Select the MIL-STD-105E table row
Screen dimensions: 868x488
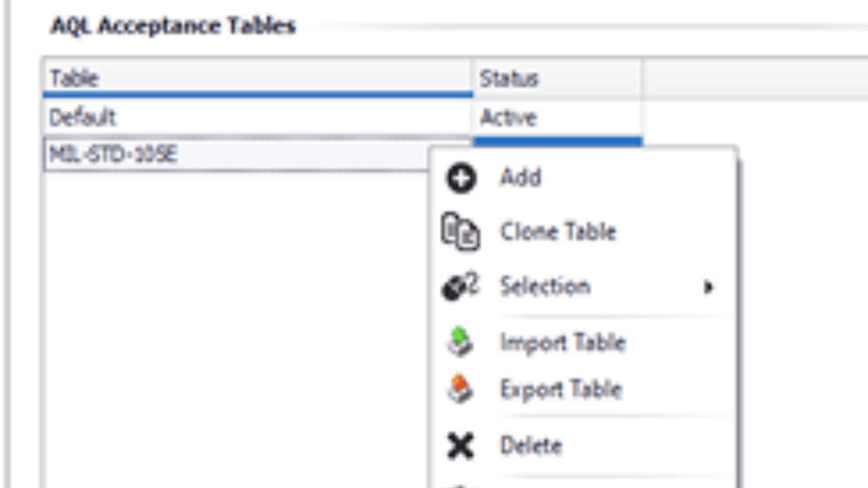tap(236, 154)
